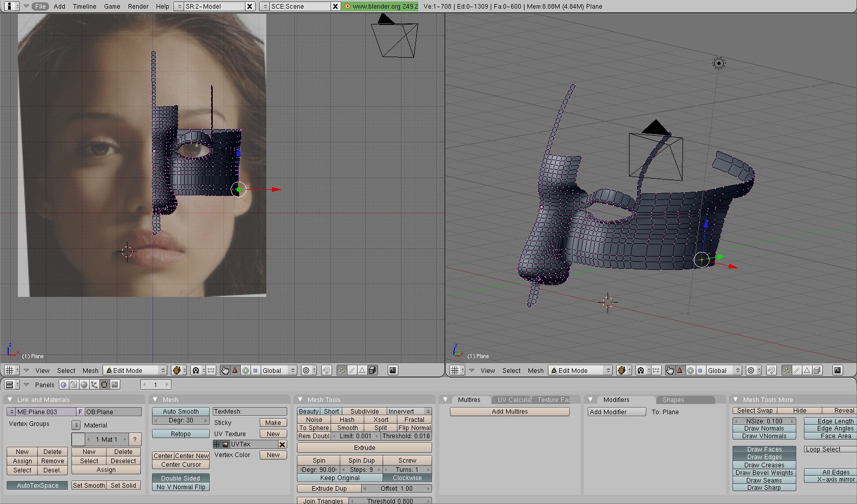Viewport: 857px width, 504px height.
Task: Click edge select mode in left viewport
Action: click(x=351, y=370)
